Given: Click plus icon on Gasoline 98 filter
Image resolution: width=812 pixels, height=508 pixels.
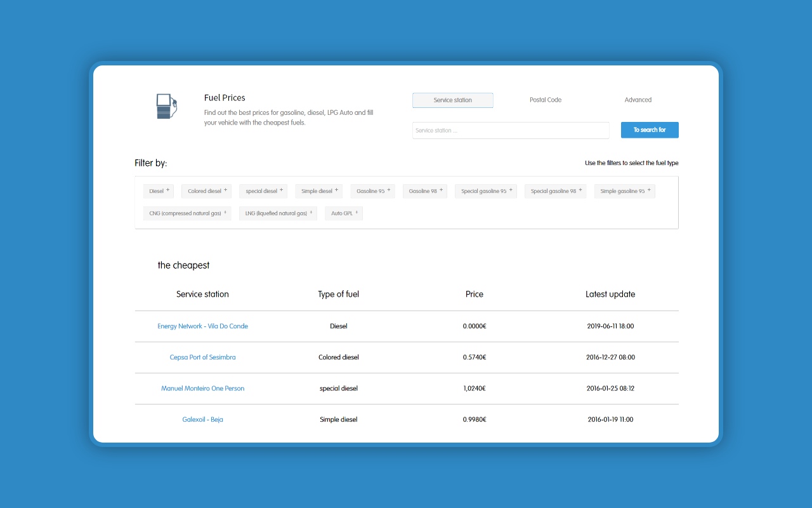Looking at the screenshot, I should click(x=442, y=190).
